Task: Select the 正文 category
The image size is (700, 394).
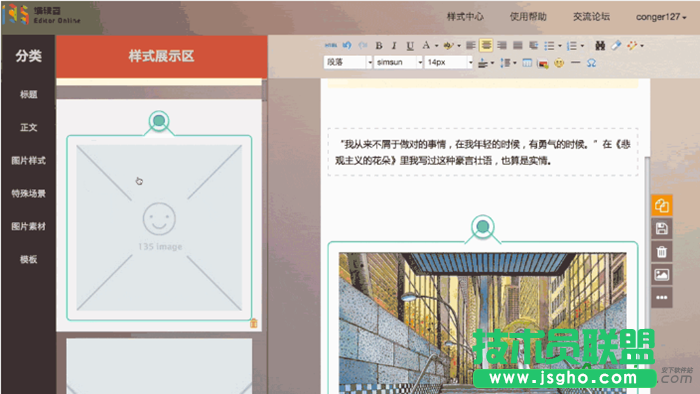Action: [x=29, y=127]
